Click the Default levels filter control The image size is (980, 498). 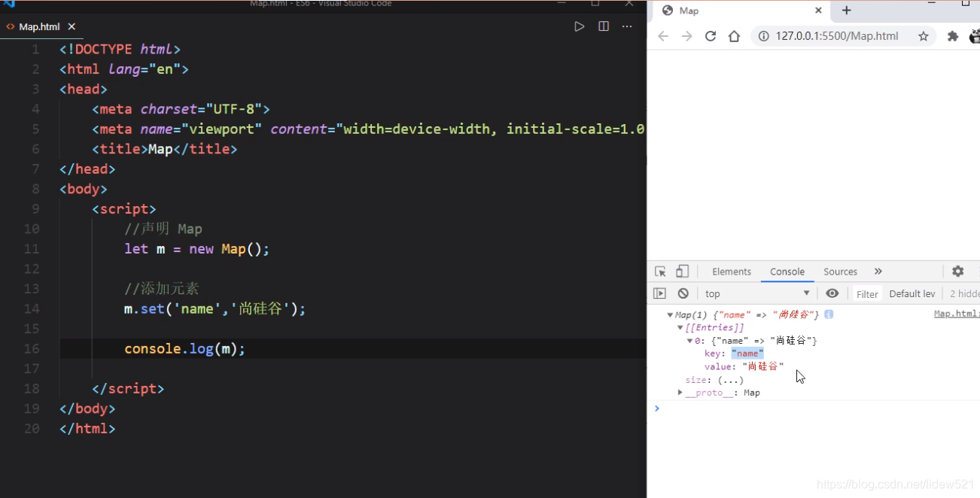pyautogui.click(x=912, y=293)
